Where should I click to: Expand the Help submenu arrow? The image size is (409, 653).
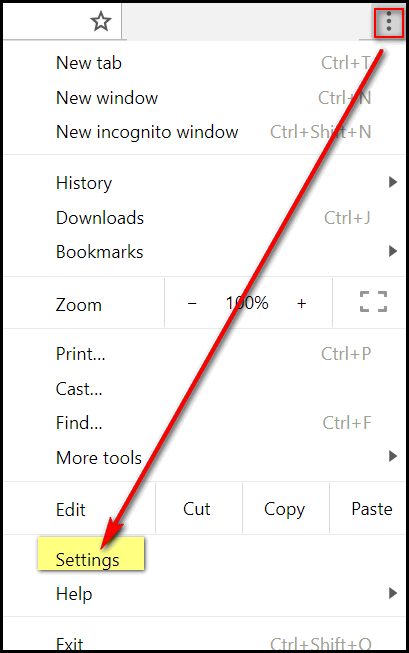392,593
